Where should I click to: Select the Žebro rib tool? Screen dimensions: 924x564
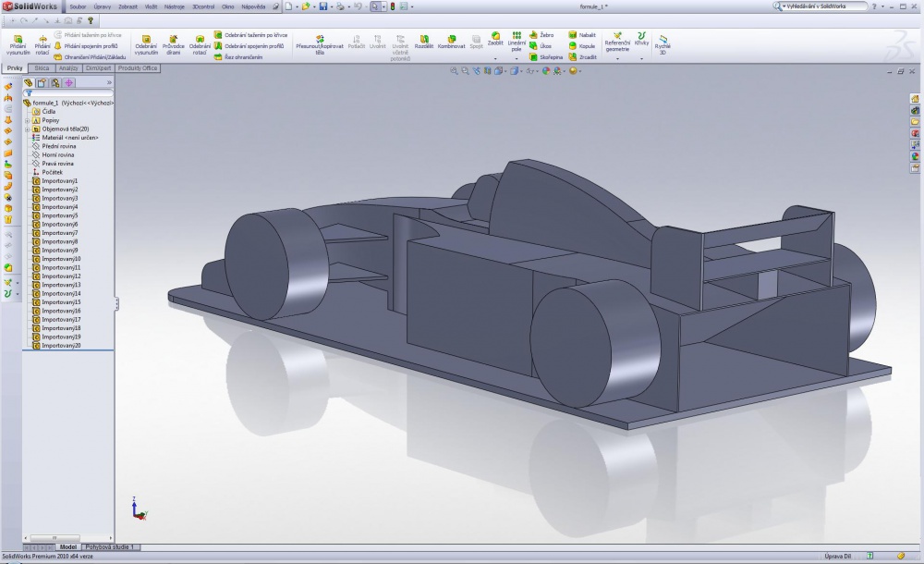coord(541,35)
